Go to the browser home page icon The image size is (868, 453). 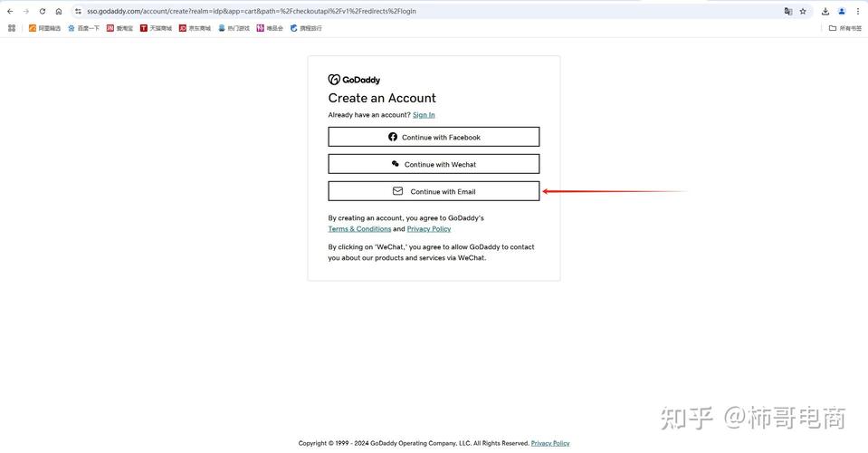click(59, 11)
